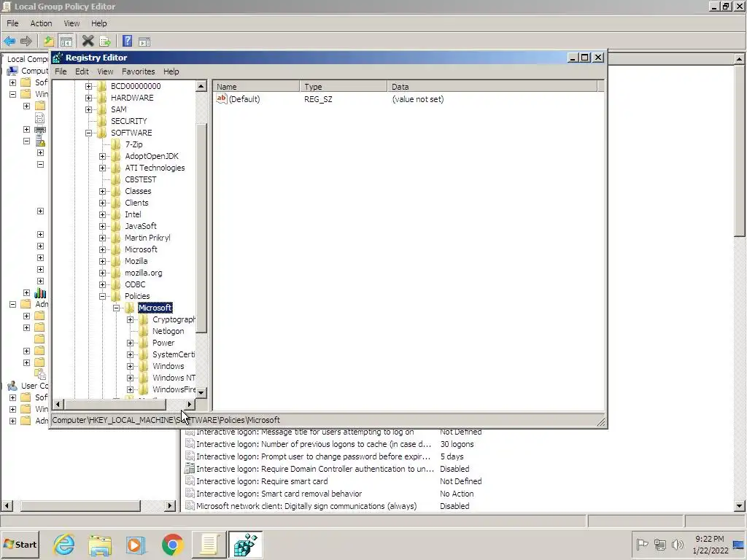Select the JavaSoft registry key
Image resolution: width=747 pixels, height=560 pixels.
(x=141, y=226)
